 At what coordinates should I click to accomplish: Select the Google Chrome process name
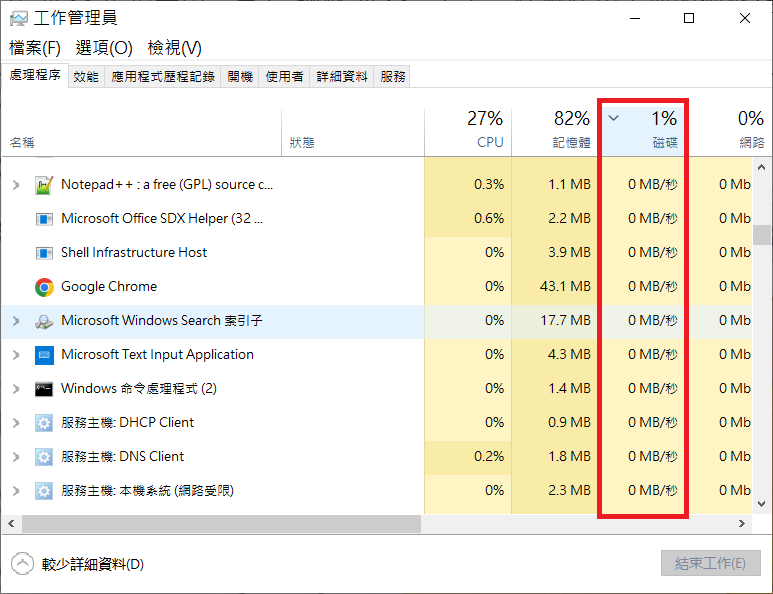point(109,286)
